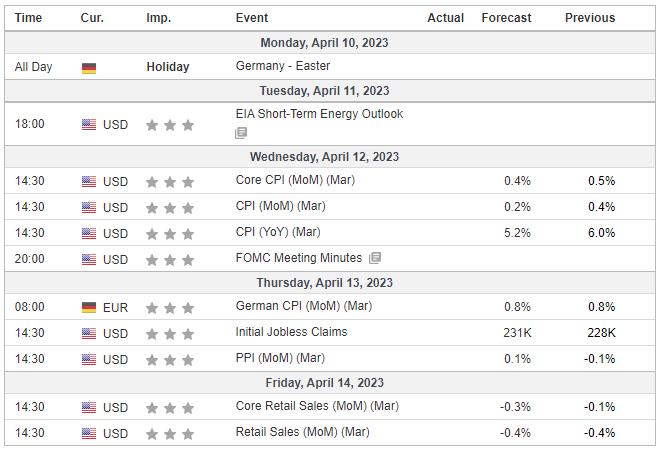
Task: Click the document icon under EIA Short-Term Energy Outlook
Action: (x=241, y=133)
